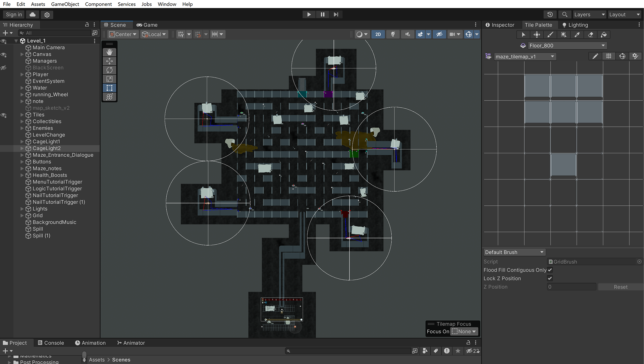Expand the Player object in Hierarchy
This screenshot has height=364, width=644.
click(22, 74)
